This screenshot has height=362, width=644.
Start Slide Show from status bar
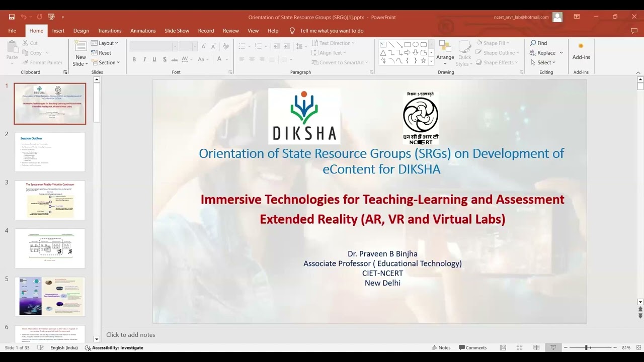coord(553,347)
